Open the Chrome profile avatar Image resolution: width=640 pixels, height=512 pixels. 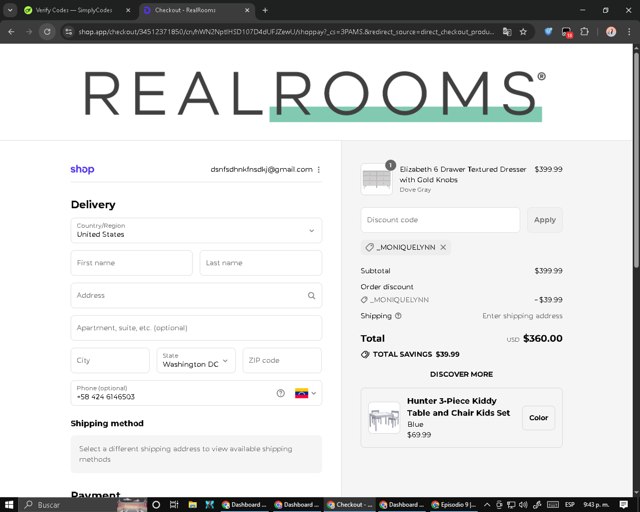click(611, 32)
